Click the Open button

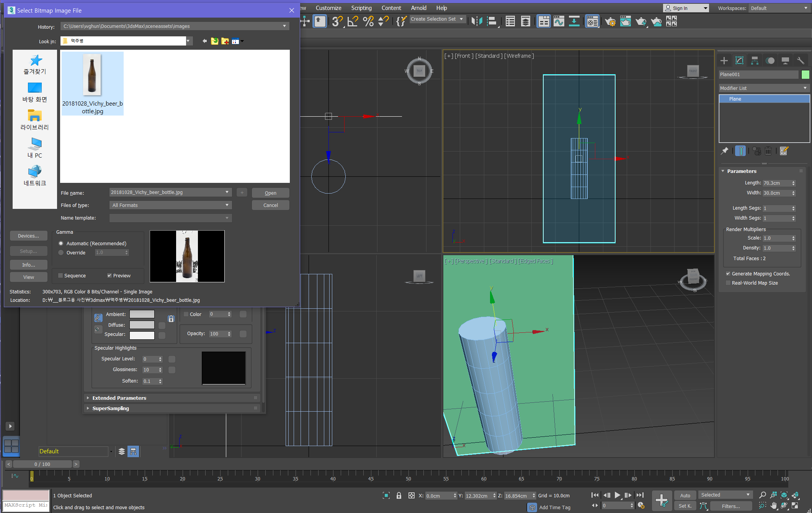(270, 193)
